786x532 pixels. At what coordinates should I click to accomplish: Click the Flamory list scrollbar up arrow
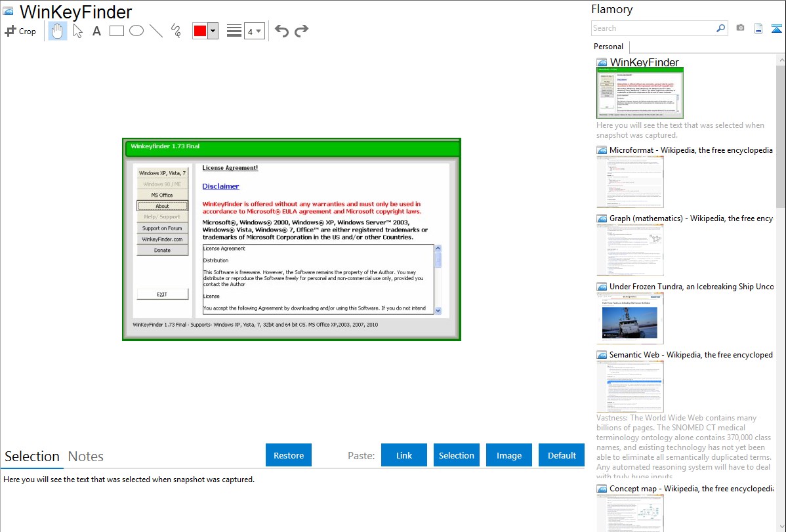point(781,60)
